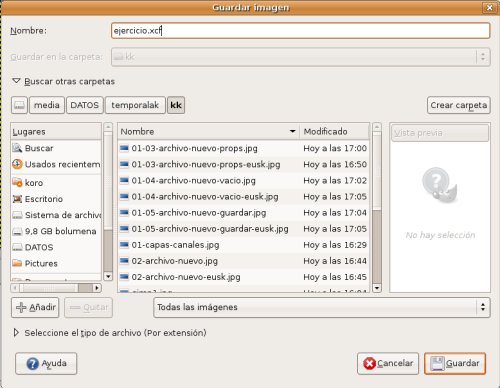The height and width of the screenshot is (388, 500).
Task: Click the Cancelar button
Action: pyautogui.click(x=388, y=363)
